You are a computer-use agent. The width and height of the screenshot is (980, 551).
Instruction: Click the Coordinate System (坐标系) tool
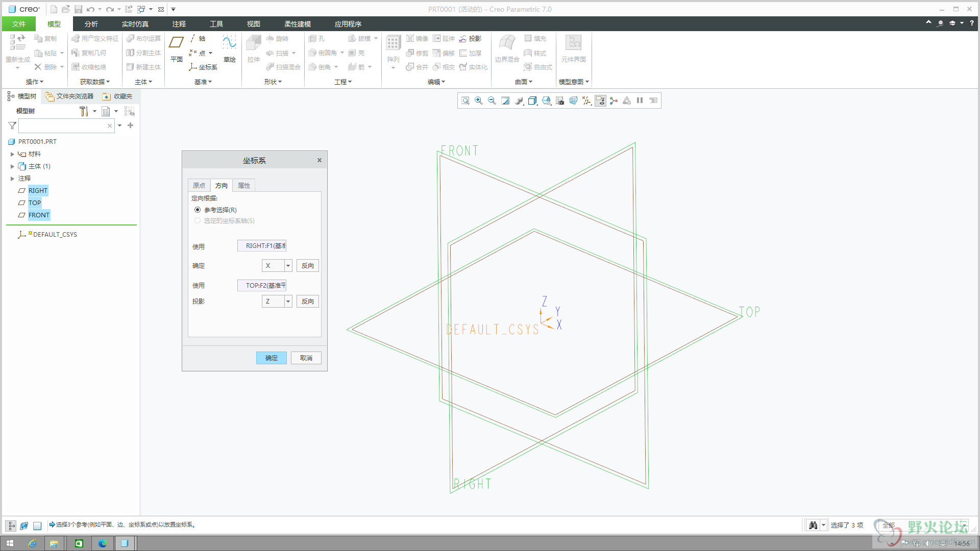point(203,67)
